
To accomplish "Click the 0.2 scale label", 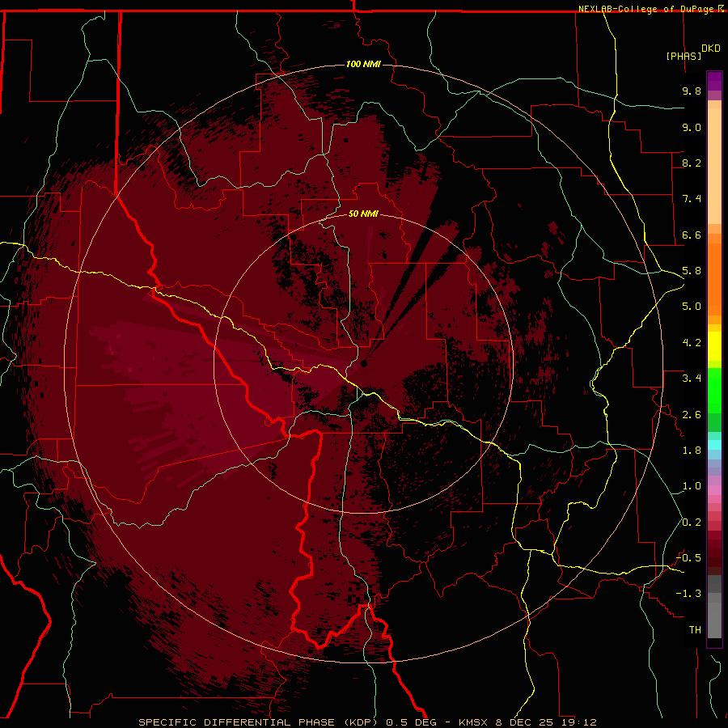I will [692, 523].
